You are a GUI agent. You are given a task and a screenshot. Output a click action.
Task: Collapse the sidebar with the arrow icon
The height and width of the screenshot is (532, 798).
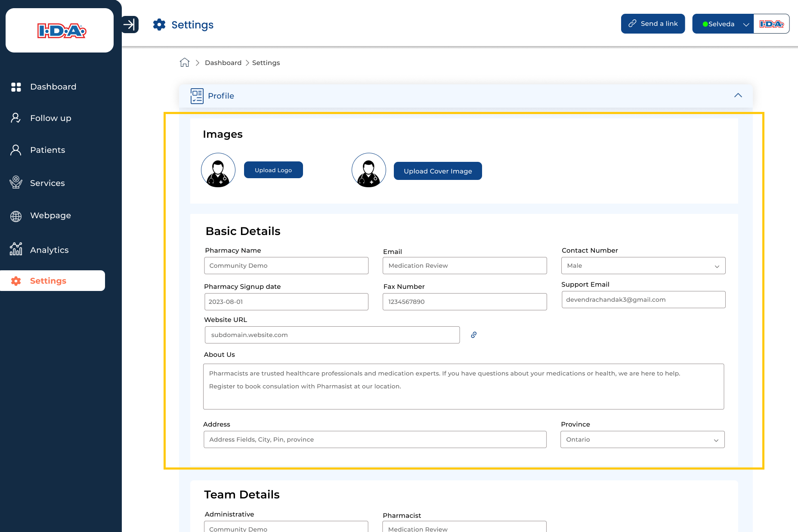tap(130, 25)
